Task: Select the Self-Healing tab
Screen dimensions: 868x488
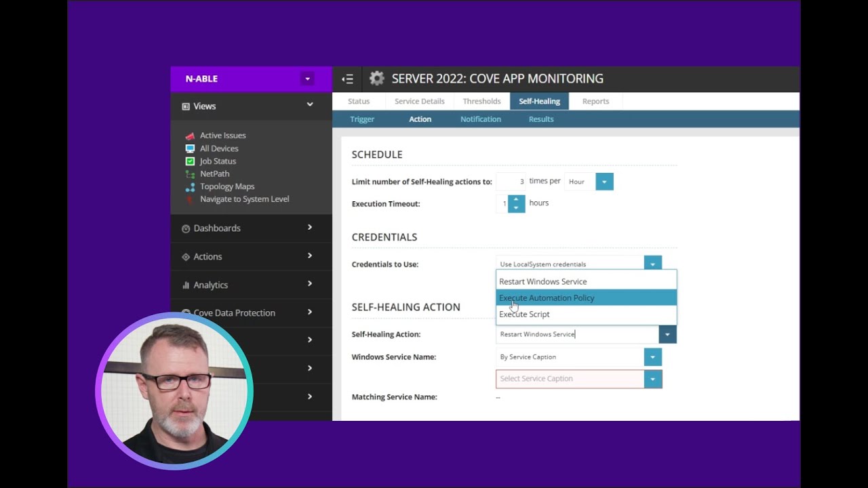Action: click(539, 101)
